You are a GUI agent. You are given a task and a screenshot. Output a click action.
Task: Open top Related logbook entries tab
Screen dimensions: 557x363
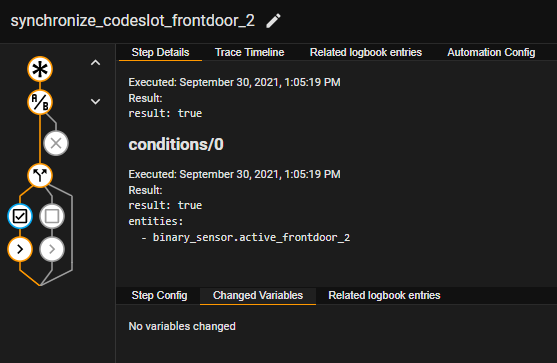(x=366, y=53)
